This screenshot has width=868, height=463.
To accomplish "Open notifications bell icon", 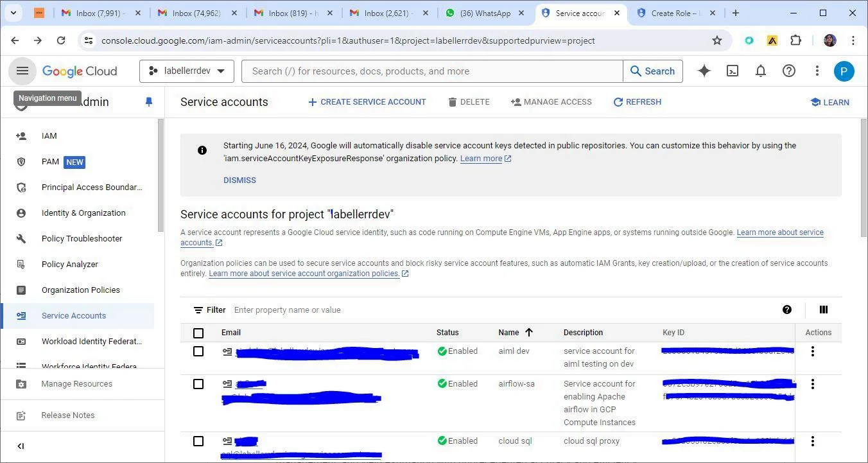I will [761, 71].
